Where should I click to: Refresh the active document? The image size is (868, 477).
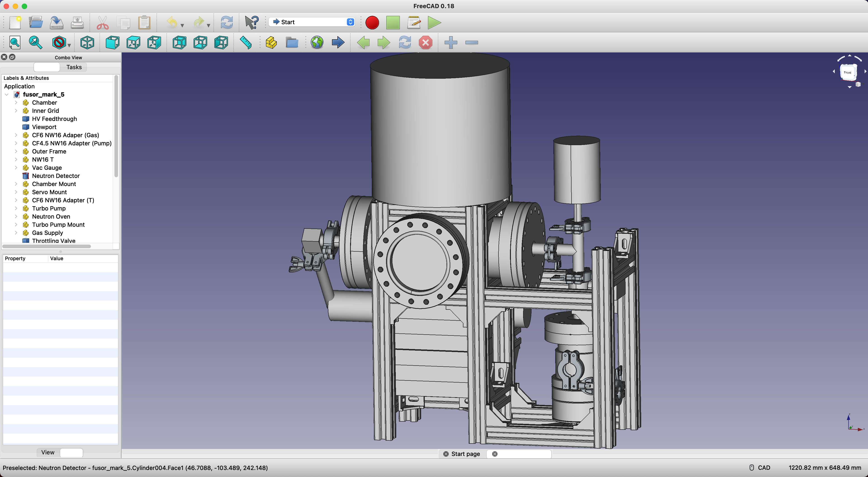pyautogui.click(x=226, y=23)
